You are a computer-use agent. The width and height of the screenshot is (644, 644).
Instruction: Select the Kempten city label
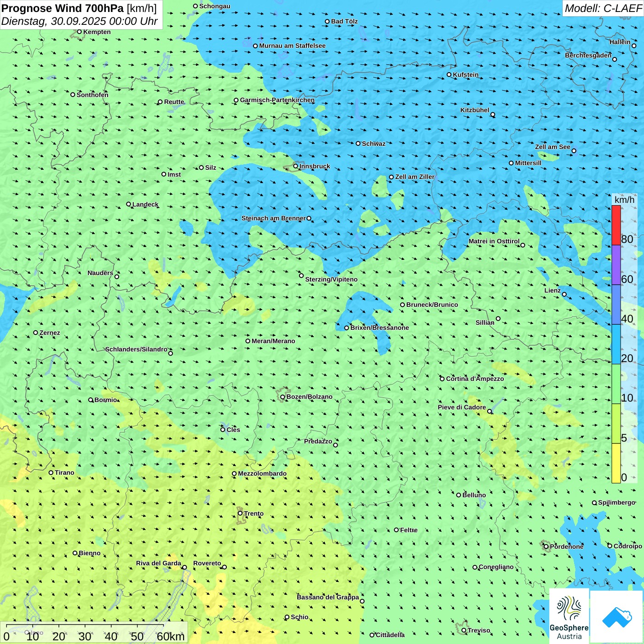(x=97, y=32)
